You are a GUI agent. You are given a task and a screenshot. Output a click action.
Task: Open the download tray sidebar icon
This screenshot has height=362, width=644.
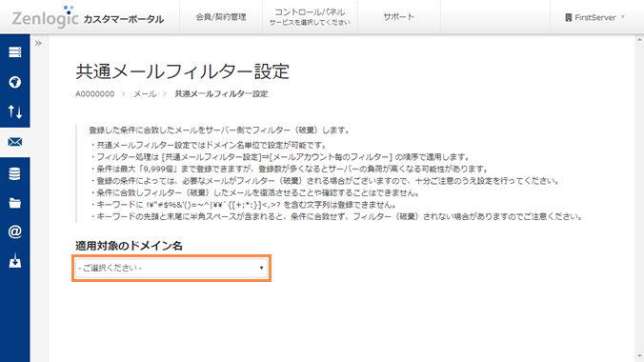click(x=15, y=260)
